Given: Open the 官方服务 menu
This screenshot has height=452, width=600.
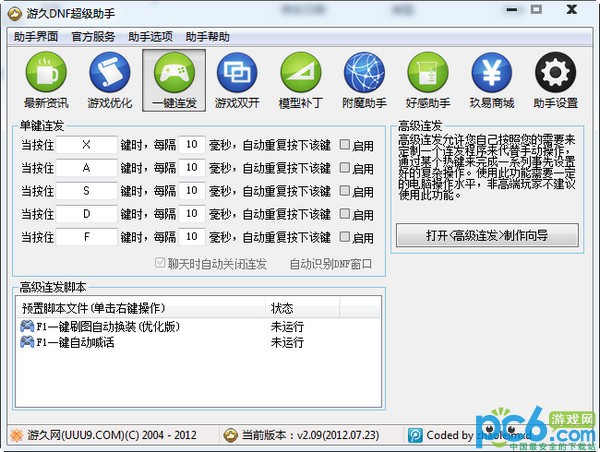Looking at the screenshot, I should (93, 37).
